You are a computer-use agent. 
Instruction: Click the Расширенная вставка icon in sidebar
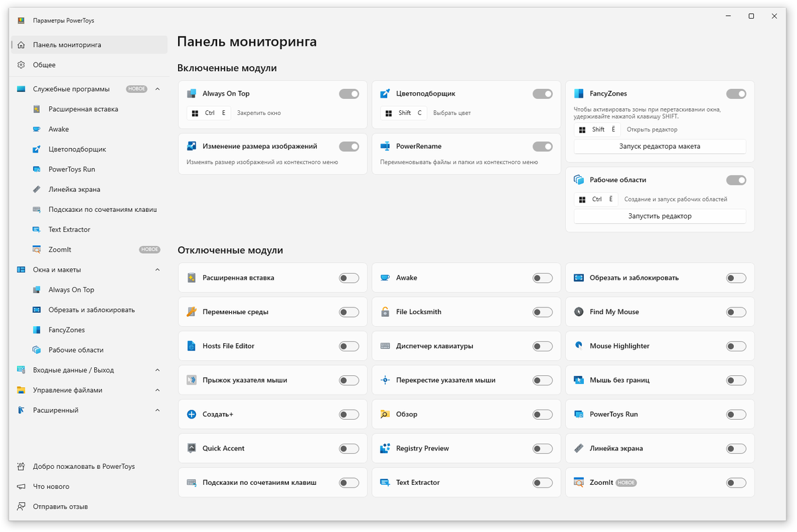[x=36, y=109]
